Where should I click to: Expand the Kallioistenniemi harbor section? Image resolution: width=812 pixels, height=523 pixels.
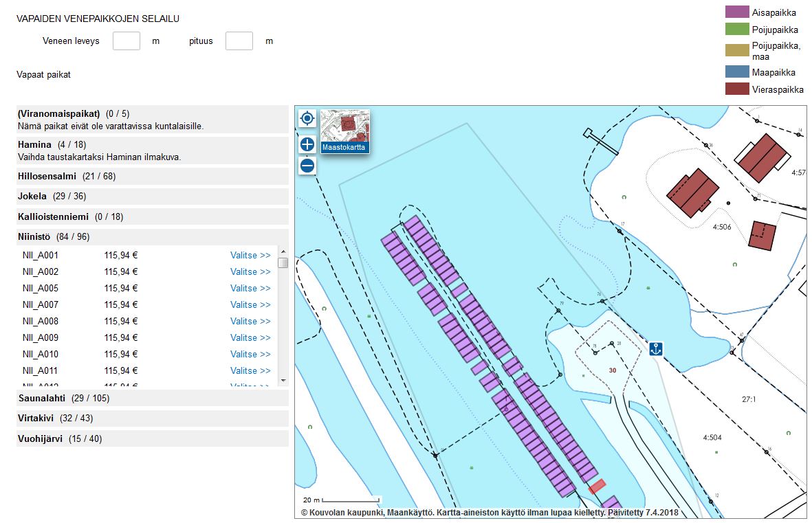[152, 216]
